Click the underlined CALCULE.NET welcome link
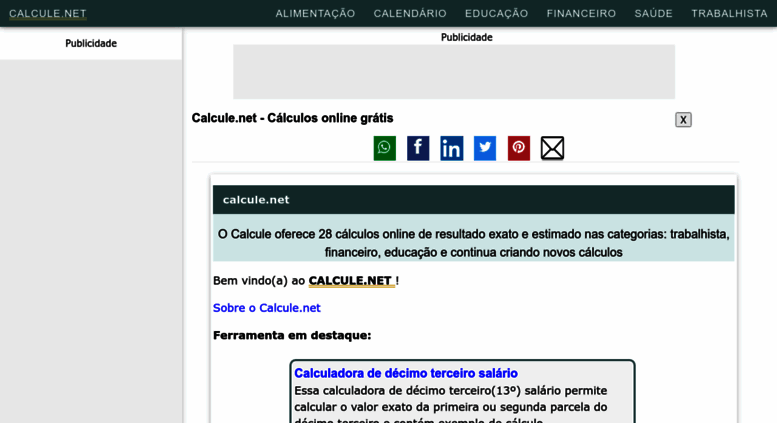777x423 pixels. pos(351,281)
